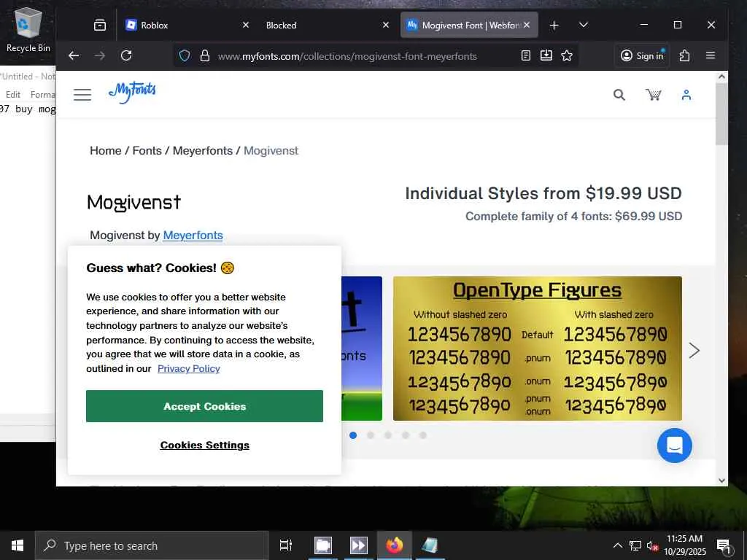The width and height of the screenshot is (747, 560).
Task: Click the Firefox Sign in button
Action: click(x=642, y=55)
